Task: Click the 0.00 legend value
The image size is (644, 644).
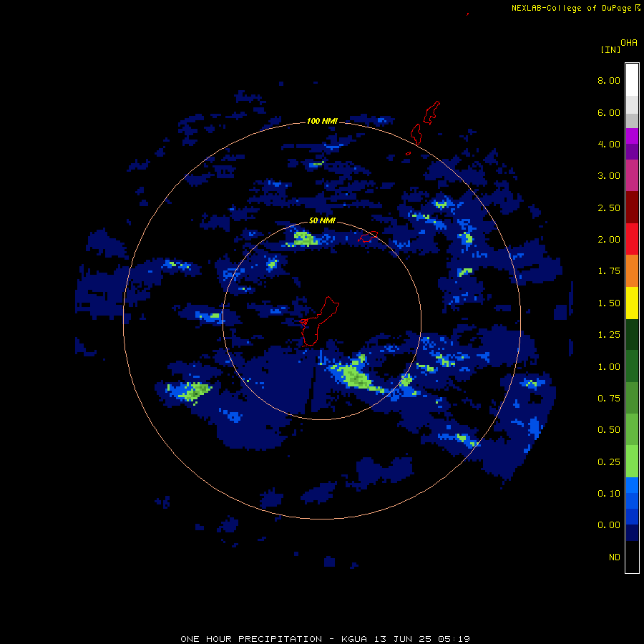Action: click(x=609, y=525)
